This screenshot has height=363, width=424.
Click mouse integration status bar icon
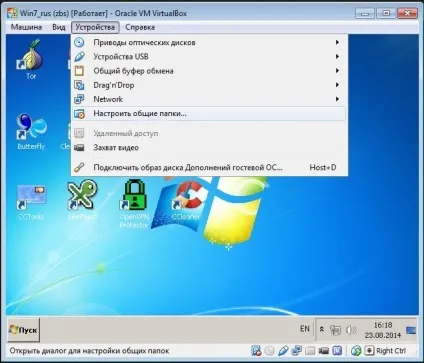tap(356, 351)
